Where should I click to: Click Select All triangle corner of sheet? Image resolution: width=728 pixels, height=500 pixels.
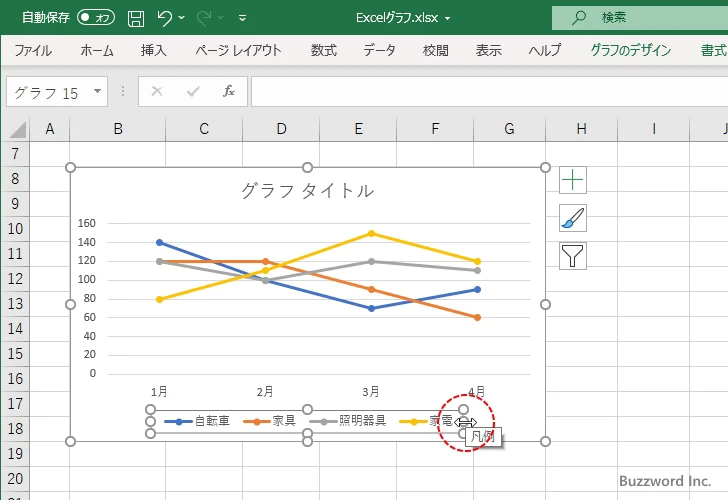[15, 129]
